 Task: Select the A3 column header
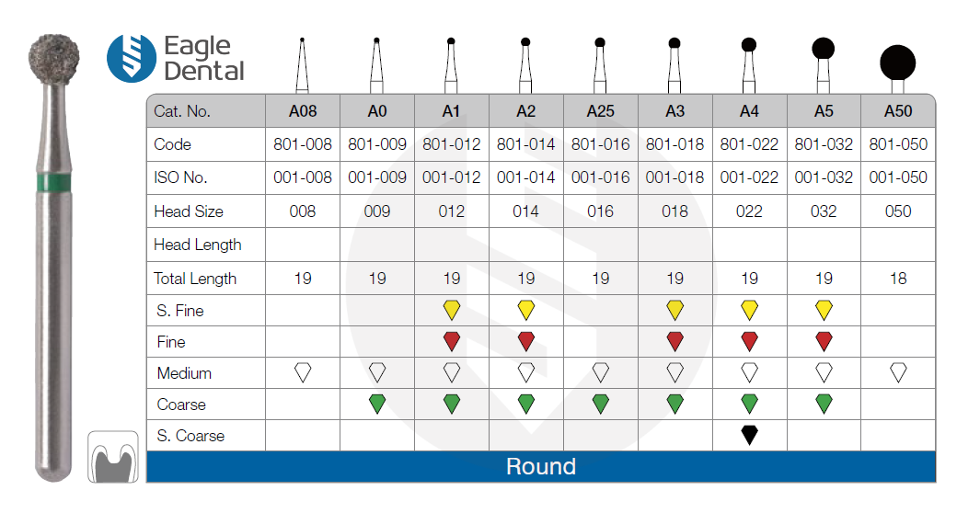click(674, 111)
